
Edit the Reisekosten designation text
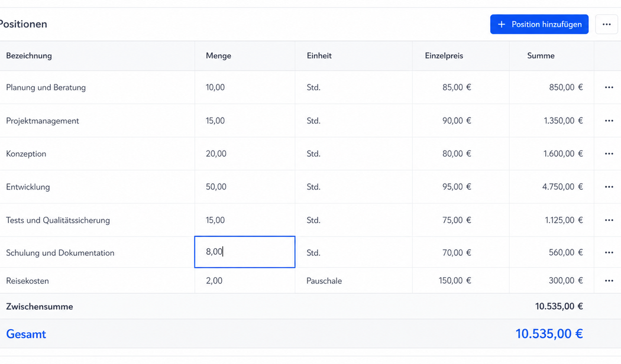(27, 281)
